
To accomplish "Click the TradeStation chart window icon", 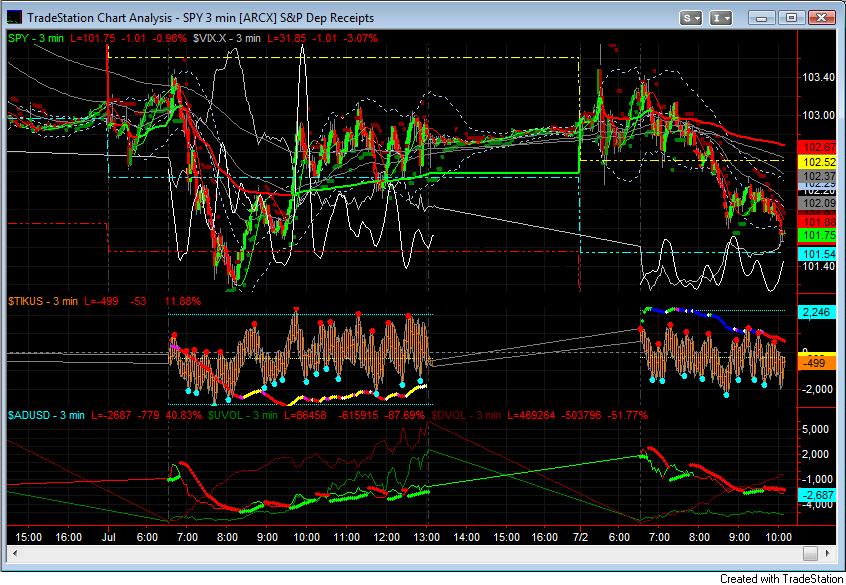I will [15, 17].
